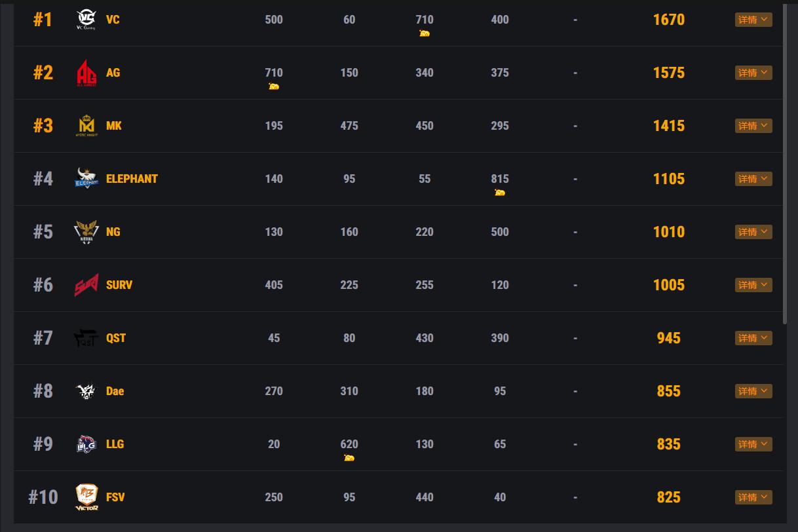798x532 pixels.
Task: Click the NG eagle team logo
Action: click(x=86, y=232)
